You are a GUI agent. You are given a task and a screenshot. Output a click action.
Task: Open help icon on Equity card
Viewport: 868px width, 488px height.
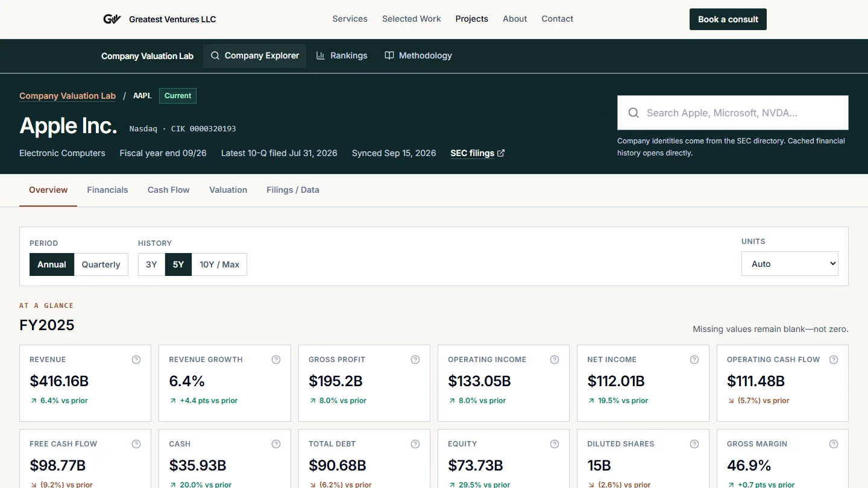555,444
